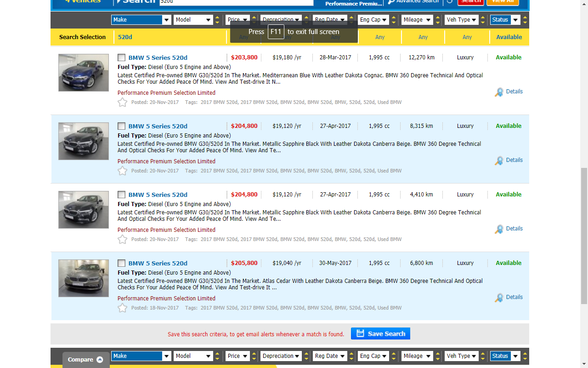
Task: Open the bottom Reg Date filter menu
Action: click(330, 356)
